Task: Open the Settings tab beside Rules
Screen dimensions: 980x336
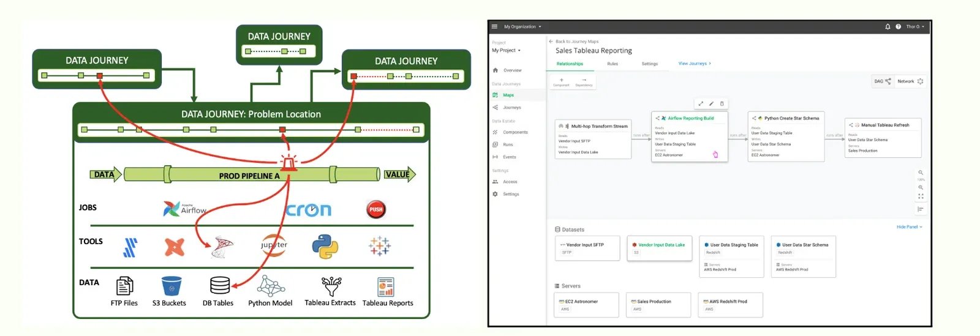Action: [x=650, y=64]
